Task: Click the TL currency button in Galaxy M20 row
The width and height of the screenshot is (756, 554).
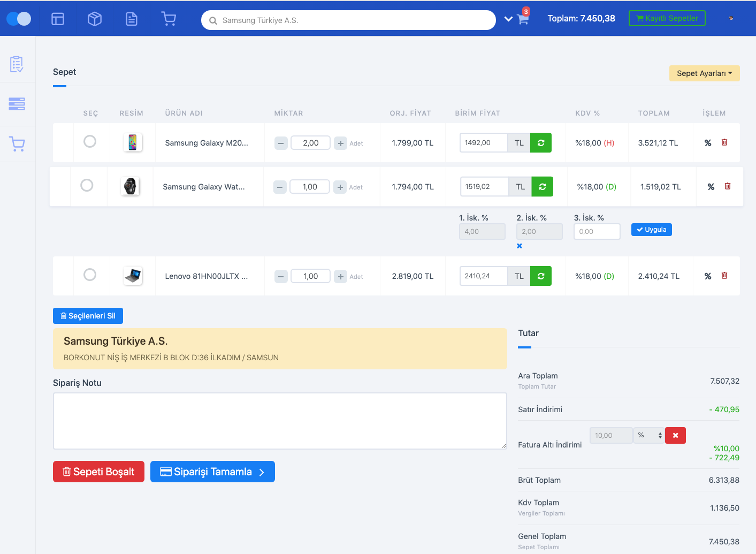Action: [519, 143]
